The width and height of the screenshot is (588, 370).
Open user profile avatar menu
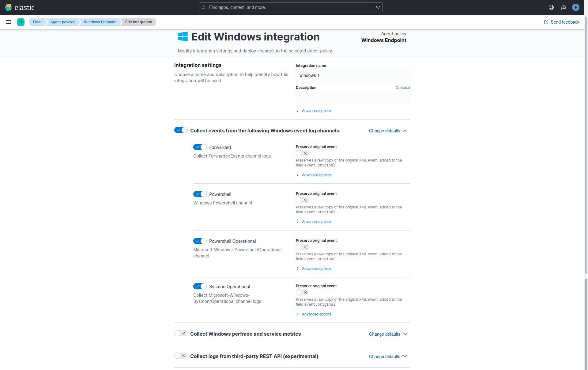(576, 7)
